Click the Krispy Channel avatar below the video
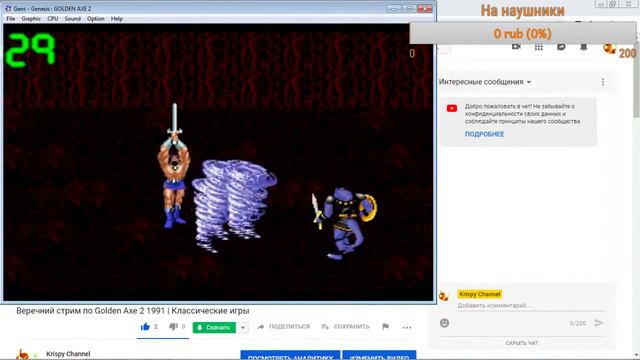This screenshot has height=360, width=640. 23,355
